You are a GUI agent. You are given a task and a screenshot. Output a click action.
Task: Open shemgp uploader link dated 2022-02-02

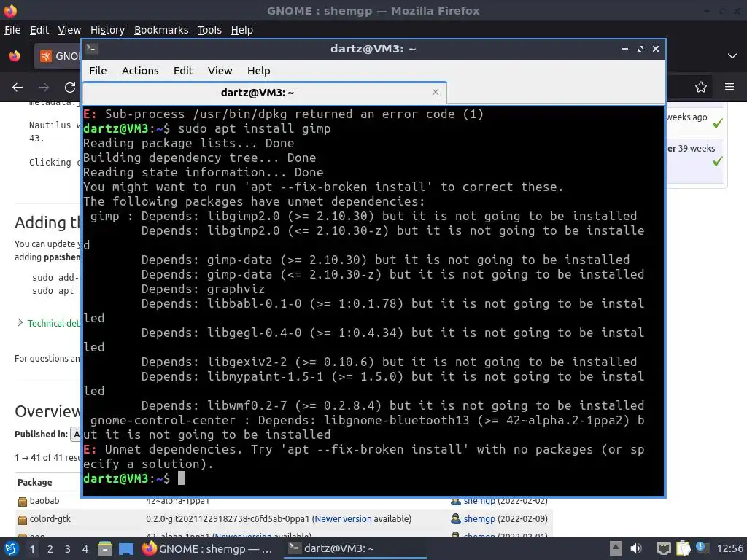(x=480, y=501)
